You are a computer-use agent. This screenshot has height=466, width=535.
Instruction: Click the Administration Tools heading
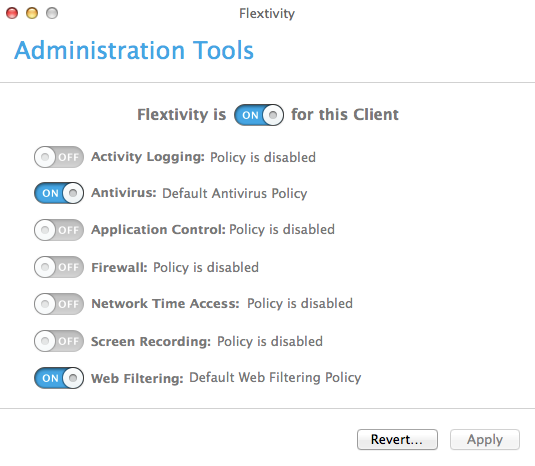134,50
